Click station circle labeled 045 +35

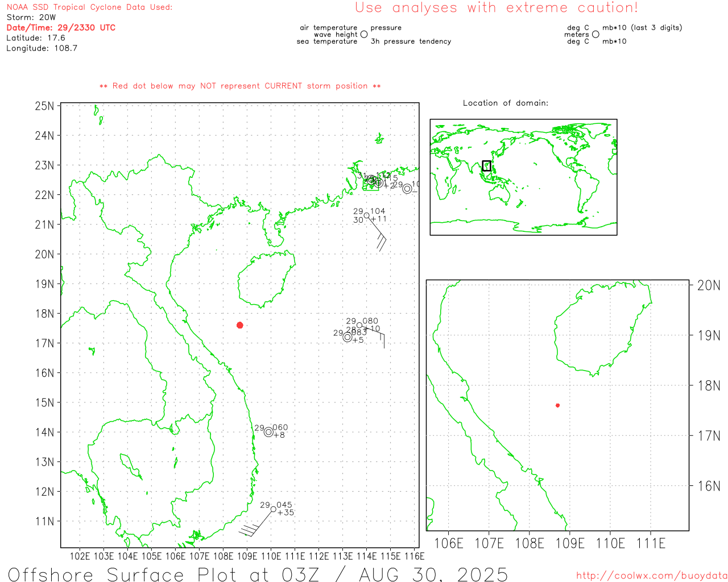tap(273, 509)
